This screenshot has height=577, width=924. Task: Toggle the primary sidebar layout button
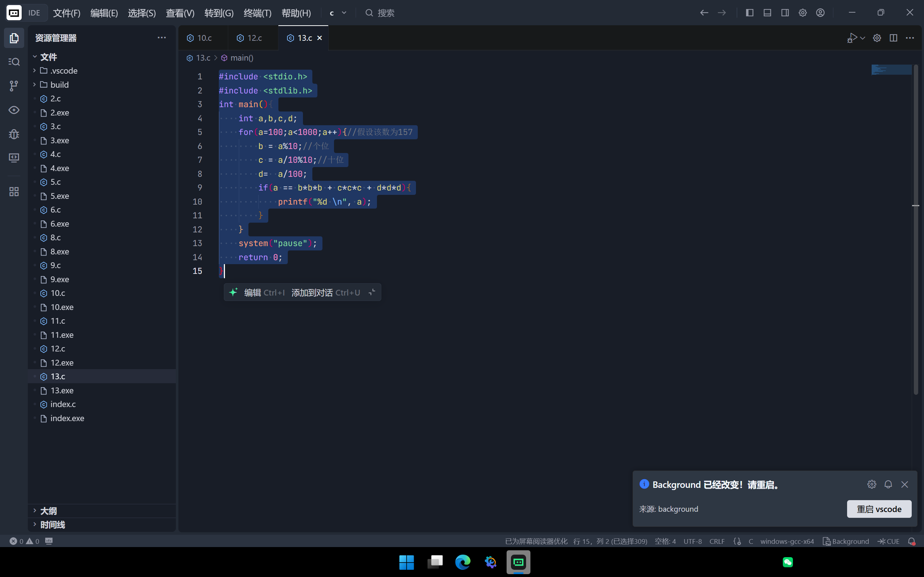(750, 13)
